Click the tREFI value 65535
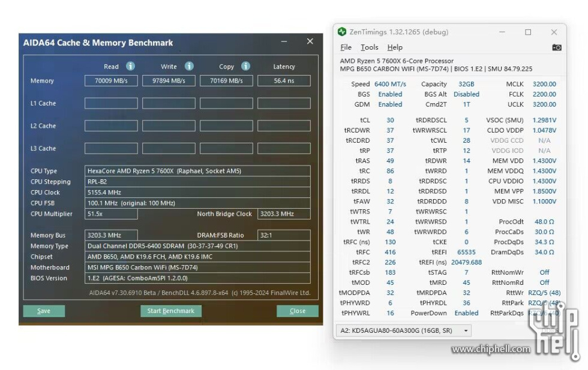 tap(466, 252)
